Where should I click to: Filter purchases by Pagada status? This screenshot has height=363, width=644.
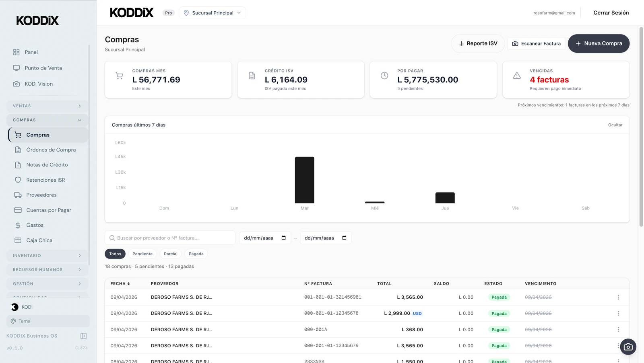pos(196,254)
